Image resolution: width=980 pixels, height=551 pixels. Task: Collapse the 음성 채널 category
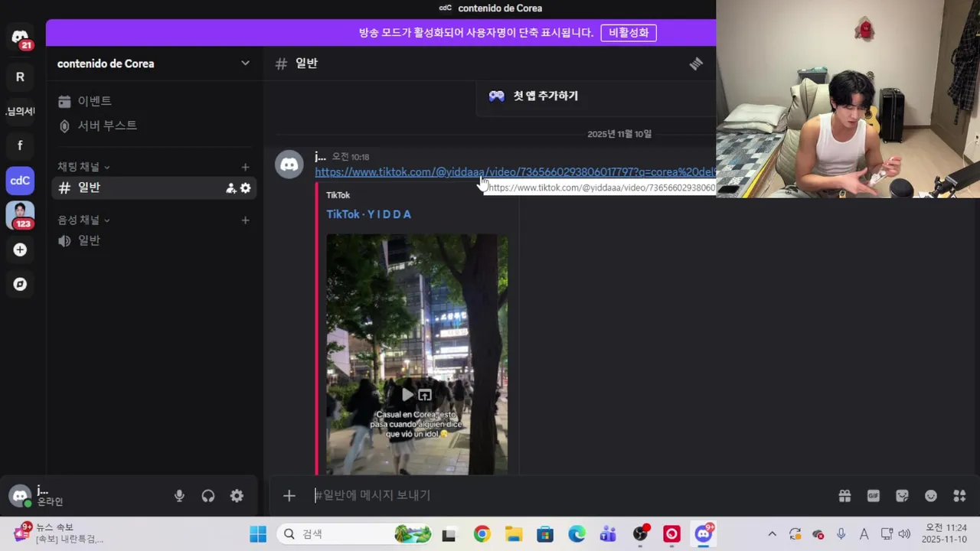[83, 220]
